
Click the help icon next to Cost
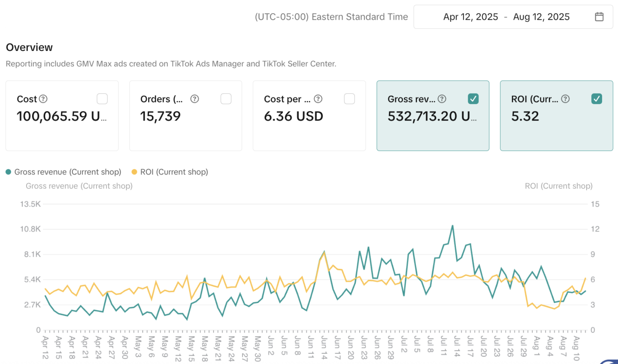[43, 99]
